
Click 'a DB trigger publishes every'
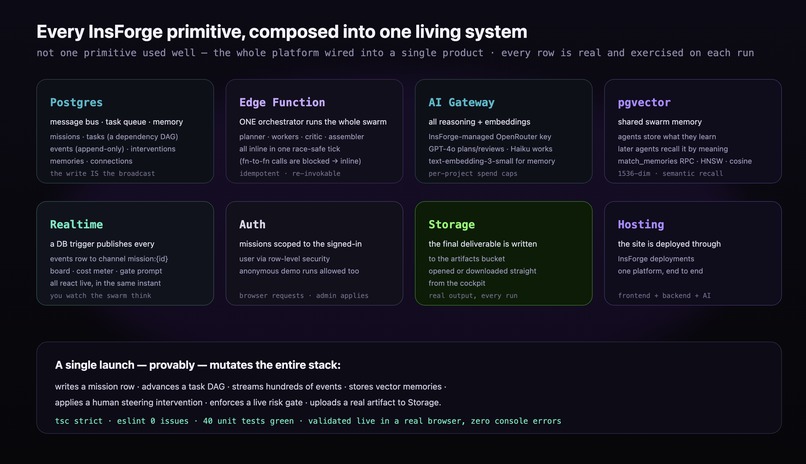[x=102, y=244]
